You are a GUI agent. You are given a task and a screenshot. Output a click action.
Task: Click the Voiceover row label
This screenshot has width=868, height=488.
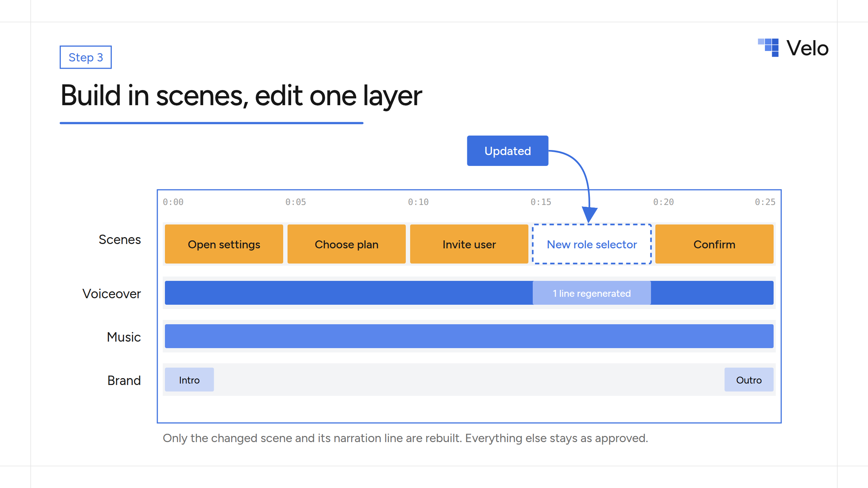[x=112, y=294]
